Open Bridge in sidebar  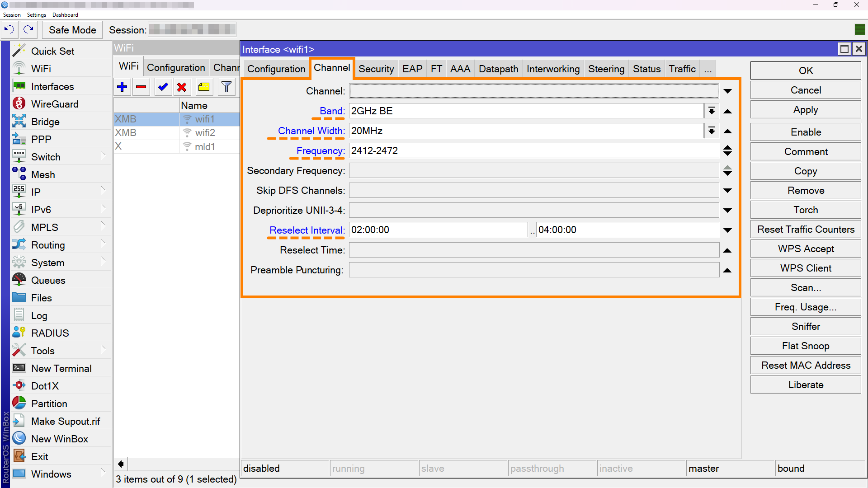61,122
